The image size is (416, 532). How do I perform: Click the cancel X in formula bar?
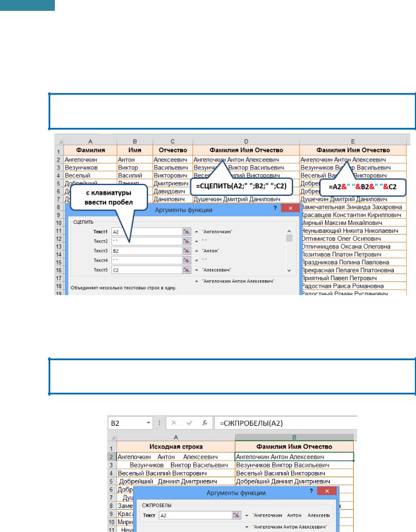pyautogui.click(x=174, y=423)
